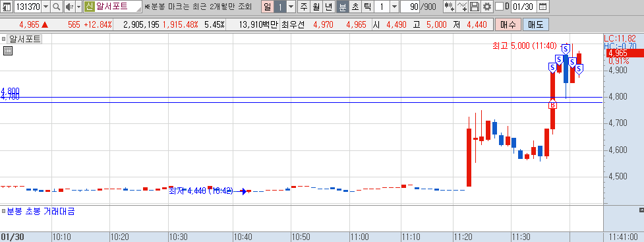Open the calendar date picker icon
644x242 pixels.
point(542,7)
